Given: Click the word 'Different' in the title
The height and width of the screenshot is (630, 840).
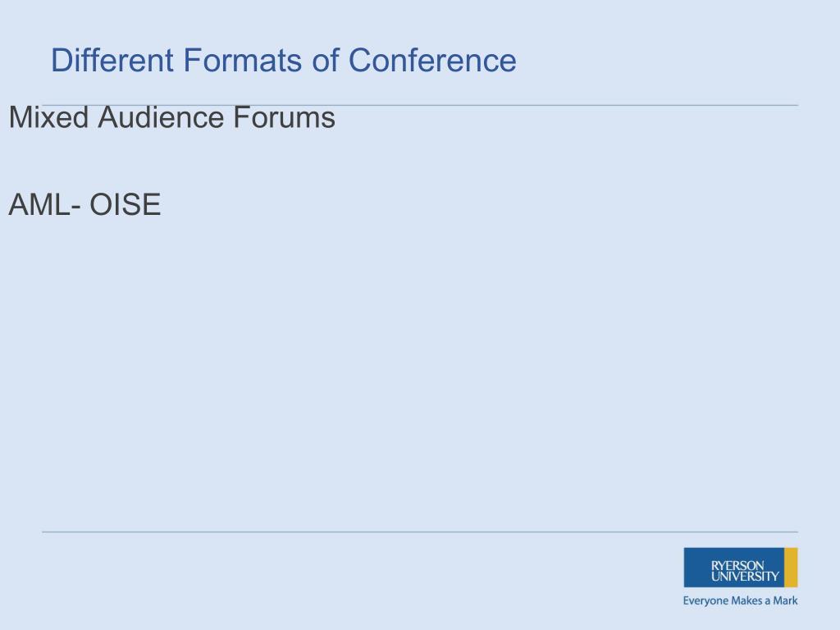Looking at the screenshot, I should tap(112, 59).
